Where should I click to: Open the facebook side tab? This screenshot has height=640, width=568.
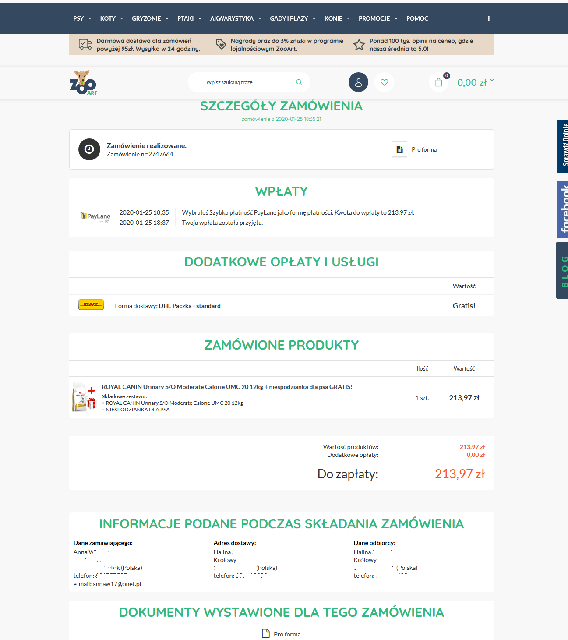pos(562,209)
